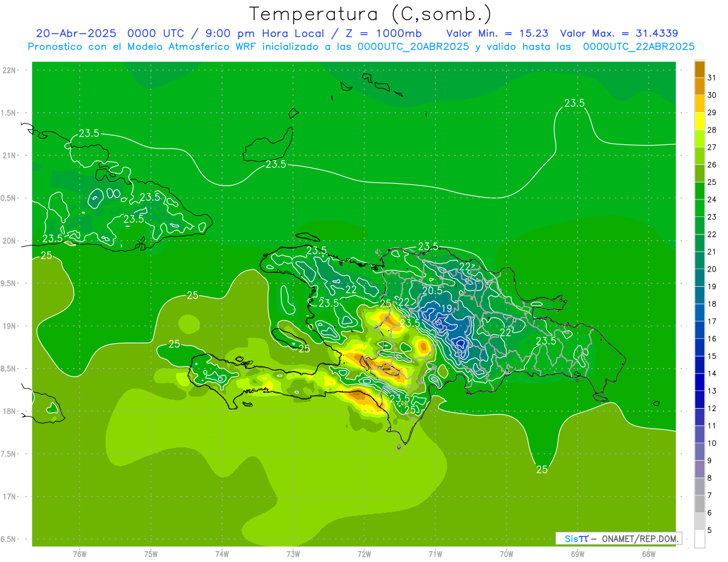Click the '20.5' contour label on map
The height and width of the screenshot is (562, 728).
(x=432, y=290)
